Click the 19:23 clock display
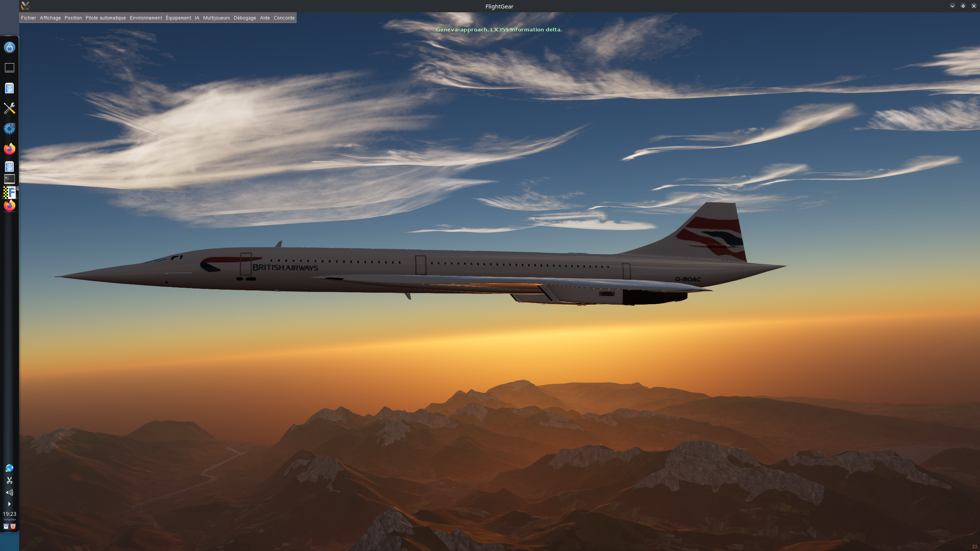Viewport: 980px width, 551px height. [10, 514]
